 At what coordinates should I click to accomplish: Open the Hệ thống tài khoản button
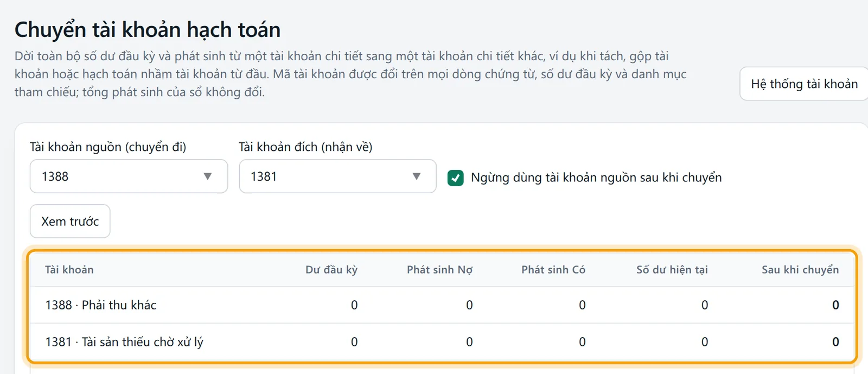click(x=804, y=84)
